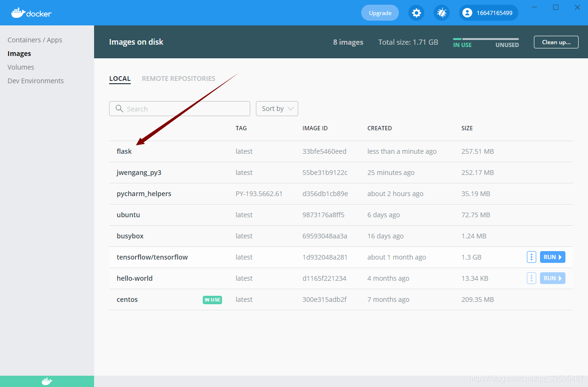The width and height of the screenshot is (588, 387).
Task: Open the three-dot menu for tensorflow/tensorflow
Action: tap(532, 257)
